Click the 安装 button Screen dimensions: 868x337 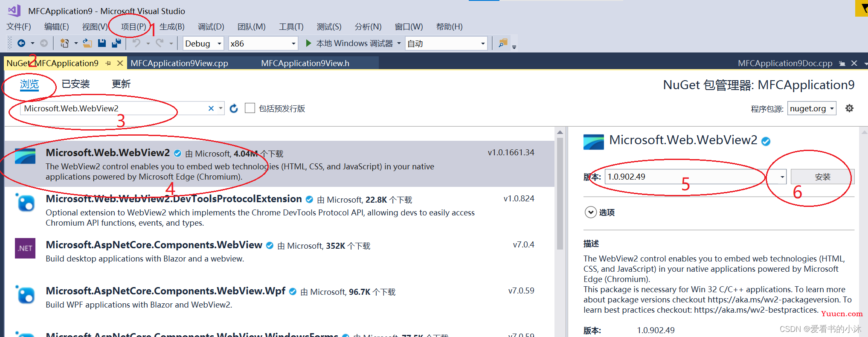822,177
